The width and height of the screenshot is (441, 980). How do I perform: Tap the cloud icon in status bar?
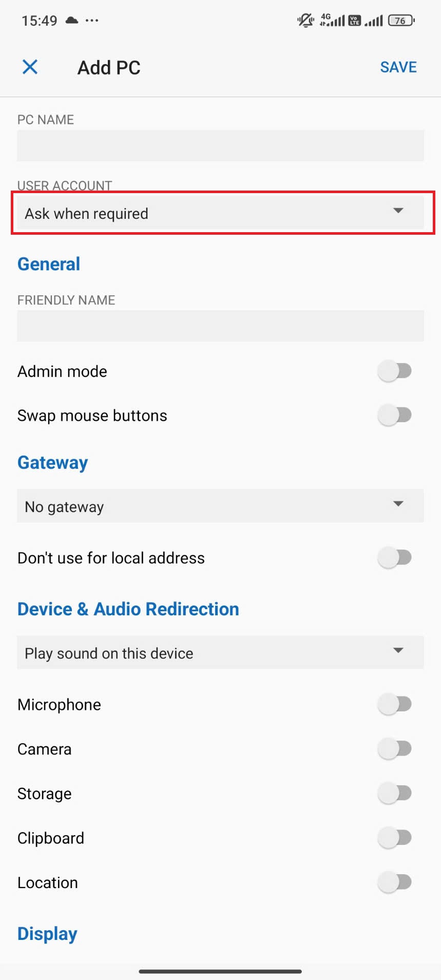(x=72, y=21)
